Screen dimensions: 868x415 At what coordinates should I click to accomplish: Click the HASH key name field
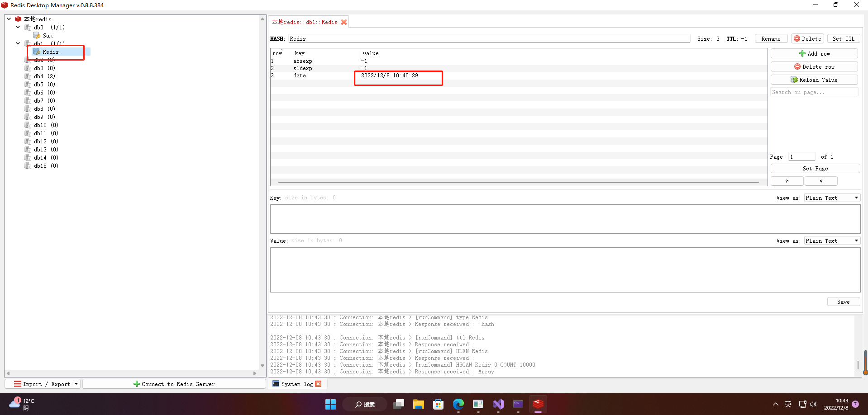489,39
